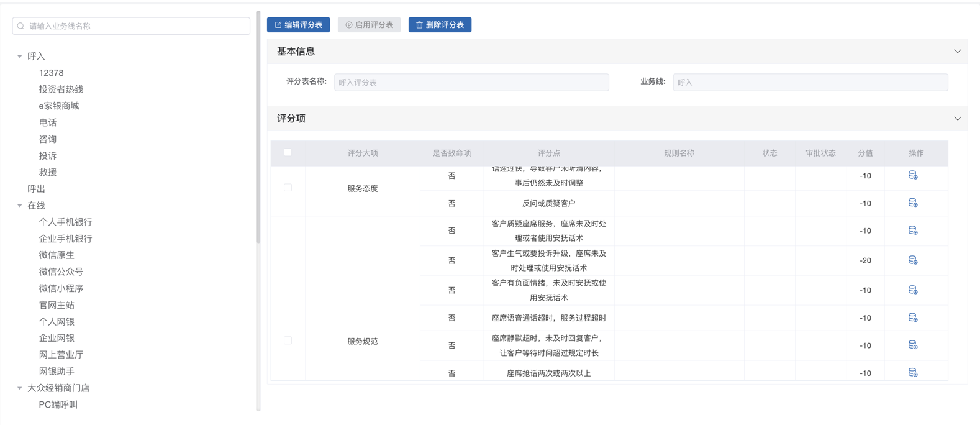Click 规则名称 column header
980x425 pixels.
[679, 153]
